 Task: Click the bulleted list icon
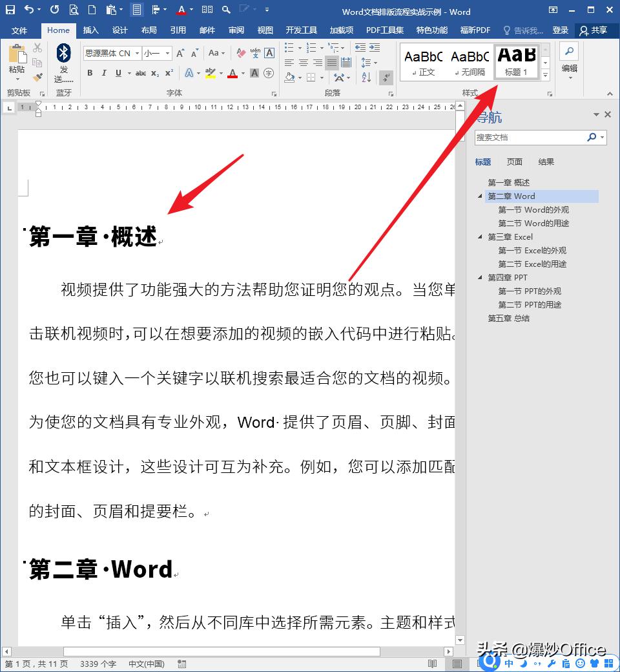click(x=289, y=47)
